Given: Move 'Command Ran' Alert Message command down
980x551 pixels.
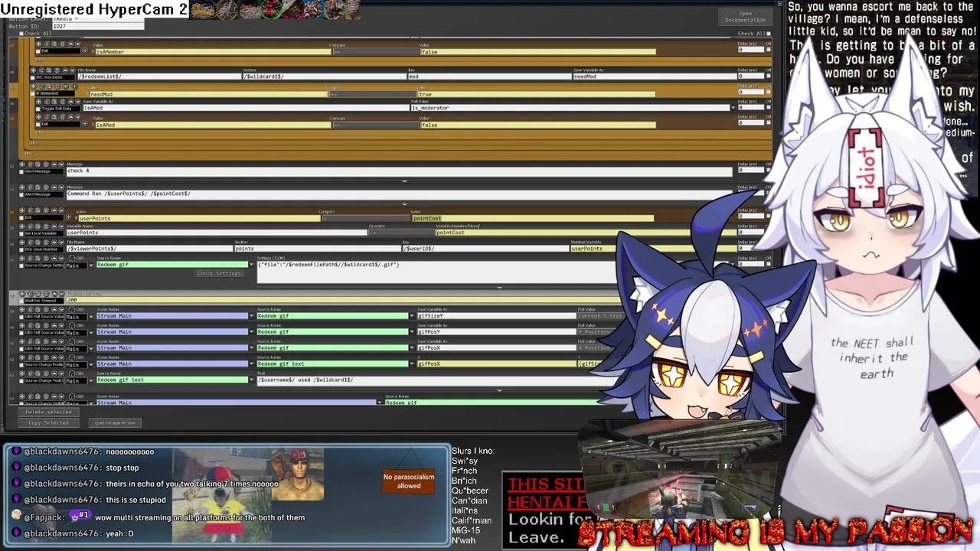Looking at the screenshot, I should [x=61, y=187].
